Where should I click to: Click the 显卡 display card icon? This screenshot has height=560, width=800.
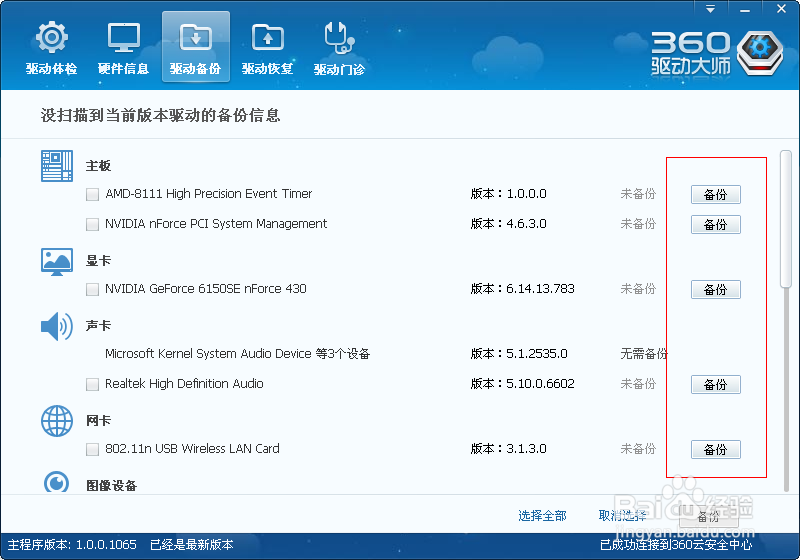[57, 262]
